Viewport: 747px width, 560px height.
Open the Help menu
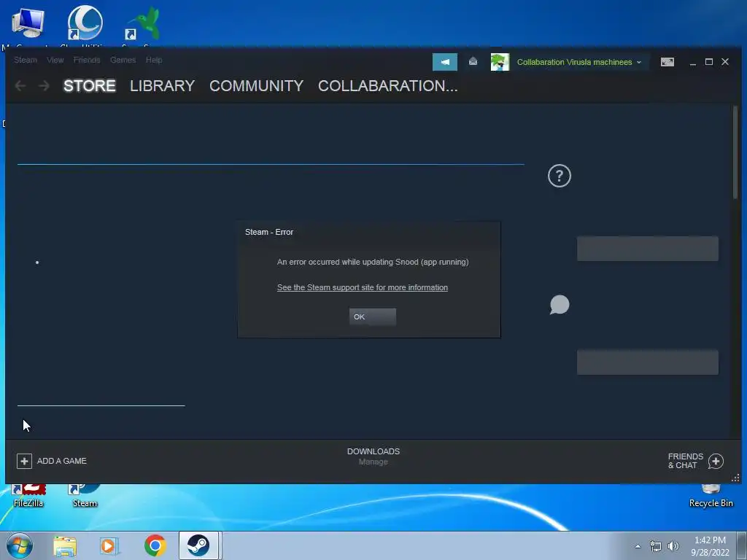click(x=154, y=60)
